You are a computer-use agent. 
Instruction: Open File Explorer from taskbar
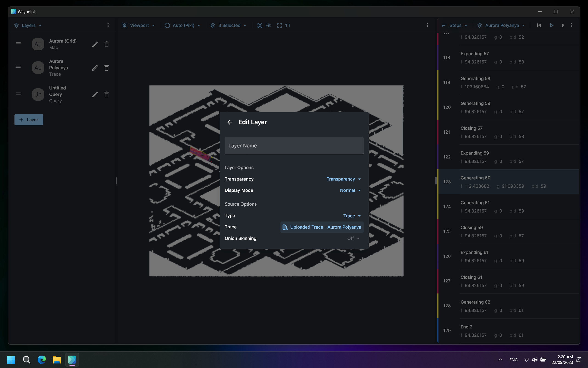[x=57, y=360]
